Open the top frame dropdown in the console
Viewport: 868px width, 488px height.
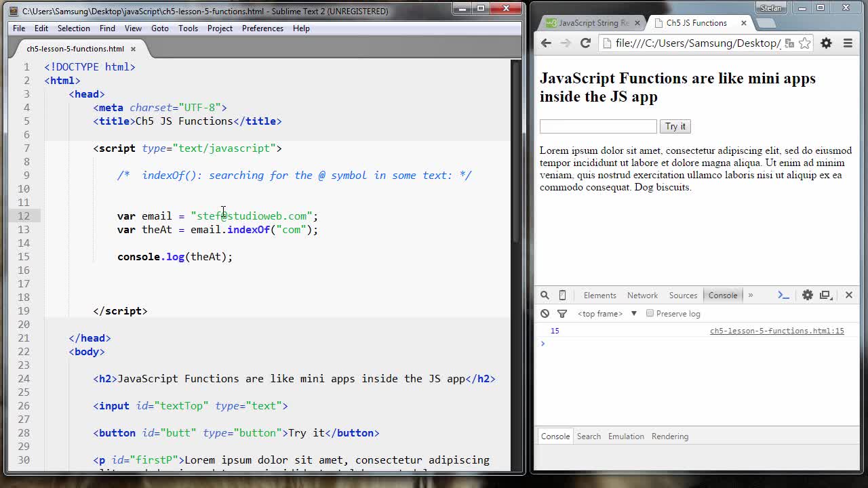608,313
